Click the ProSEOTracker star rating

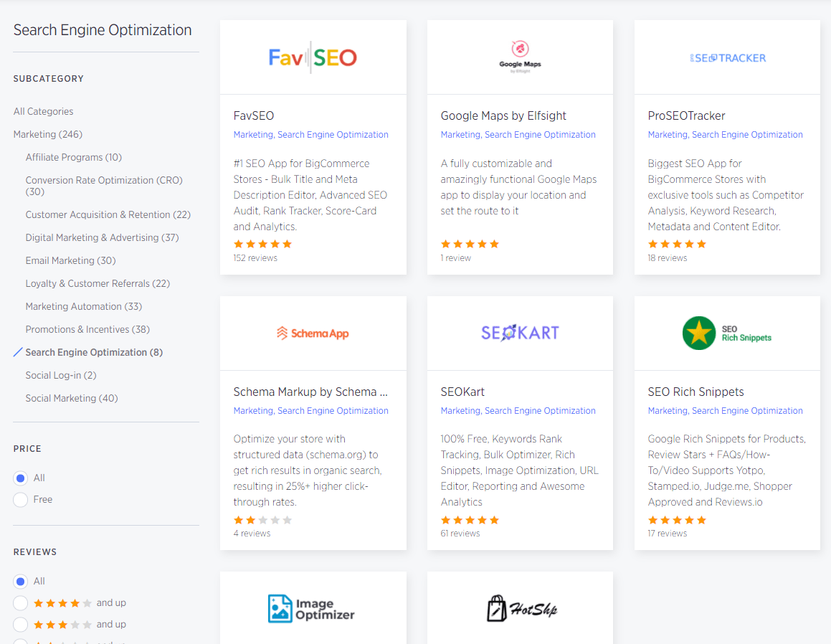pos(678,244)
